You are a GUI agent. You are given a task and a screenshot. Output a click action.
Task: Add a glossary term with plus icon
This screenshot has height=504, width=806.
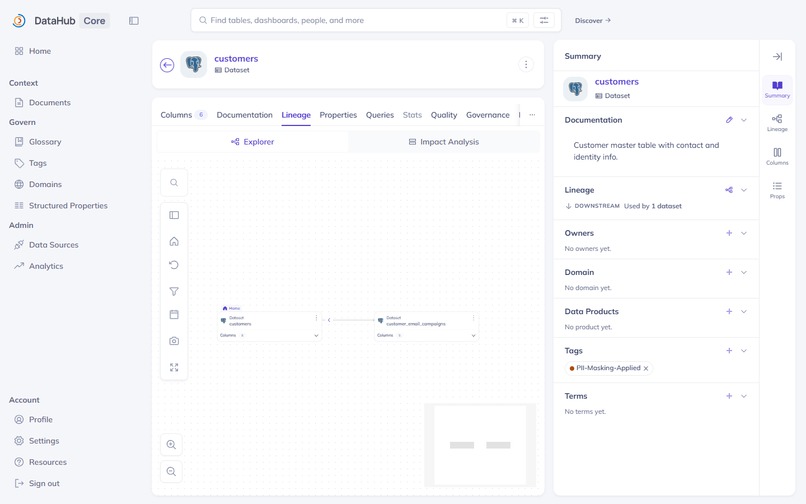tap(729, 396)
